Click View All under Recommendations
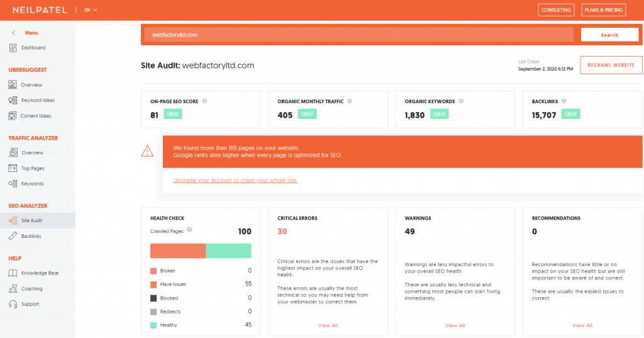 coord(582,325)
